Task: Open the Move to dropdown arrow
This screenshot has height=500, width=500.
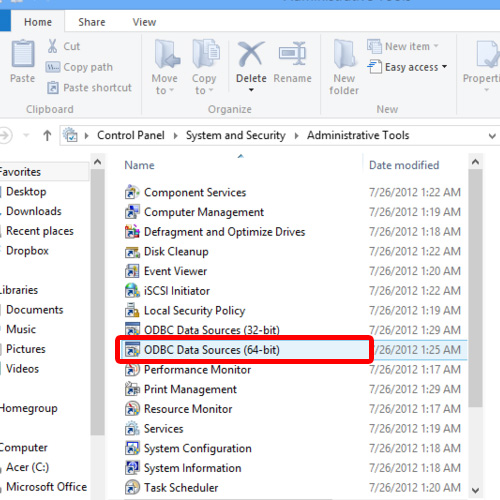Action: (x=172, y=90)
